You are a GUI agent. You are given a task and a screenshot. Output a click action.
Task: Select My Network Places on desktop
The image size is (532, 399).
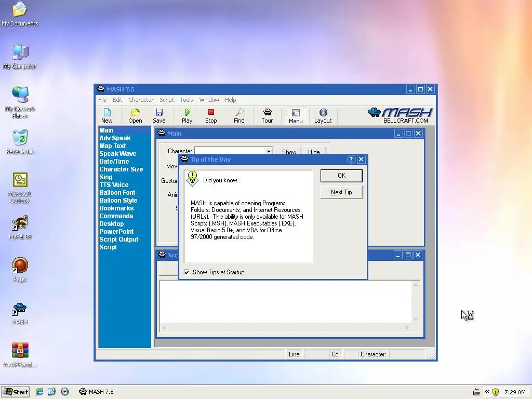[20, 102]
